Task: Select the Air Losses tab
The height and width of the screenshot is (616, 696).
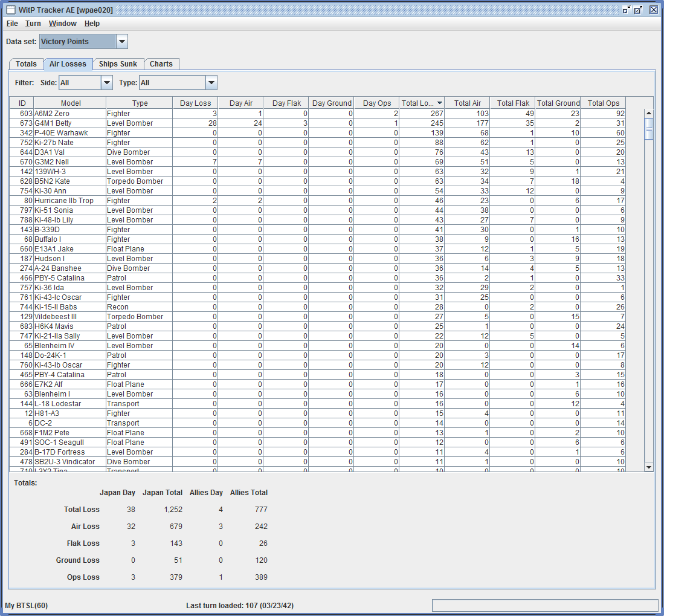Action: click(68, 64)
